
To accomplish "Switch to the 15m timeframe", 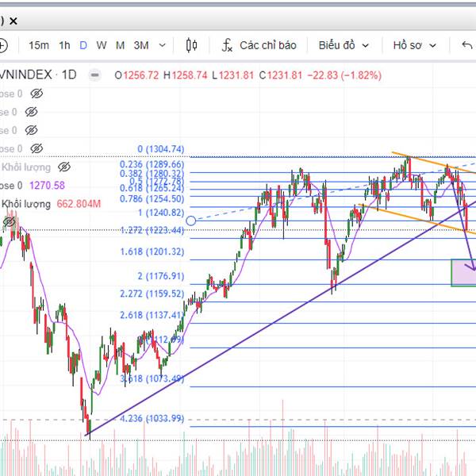I will click(39, 45).
